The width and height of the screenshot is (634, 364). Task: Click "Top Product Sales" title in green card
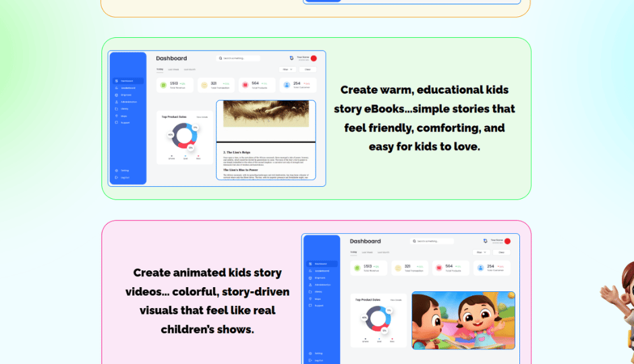pos(174,117)
